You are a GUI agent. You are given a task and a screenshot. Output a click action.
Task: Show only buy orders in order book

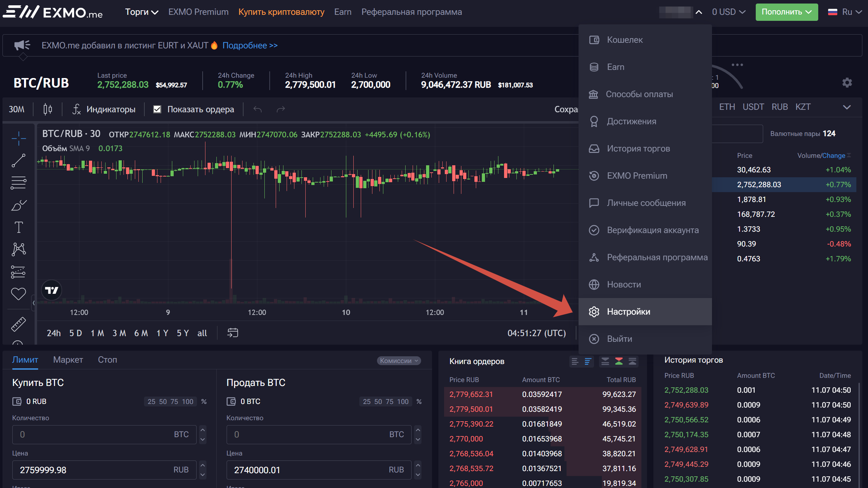click(x=632, y=361)
